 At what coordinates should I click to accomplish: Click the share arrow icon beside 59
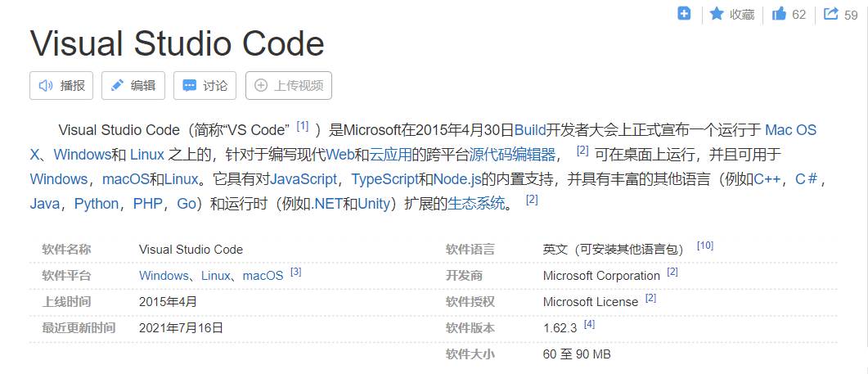coord(831,15)
